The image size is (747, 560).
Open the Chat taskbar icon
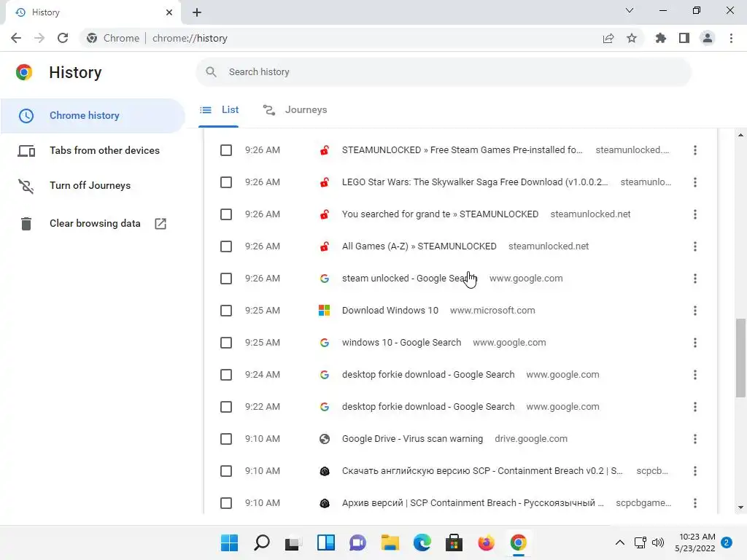357,542
